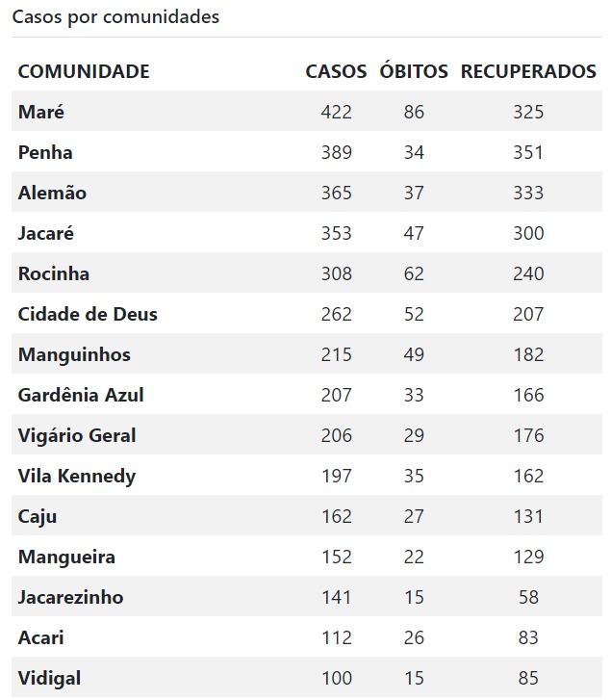
Task: Select the Rocinha row name
Action: 54,273
